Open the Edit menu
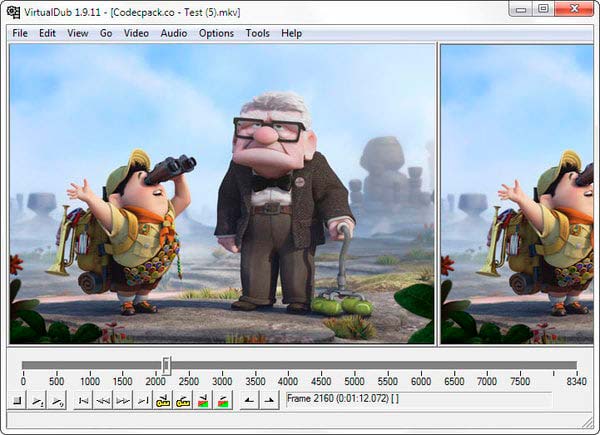Image resolution: width=600 pixels, height=435 pixels. 47,33
